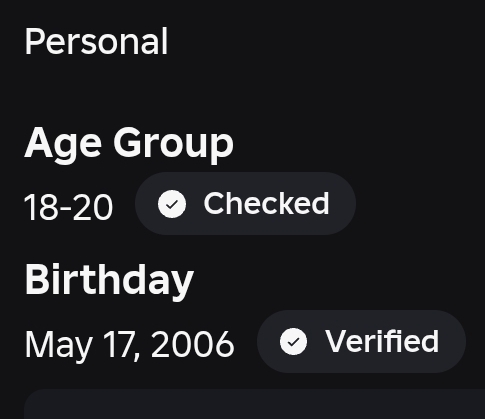The image size is (485, 419).
Task: Click the word Verified in the badge
Action: tap(382, 341)
